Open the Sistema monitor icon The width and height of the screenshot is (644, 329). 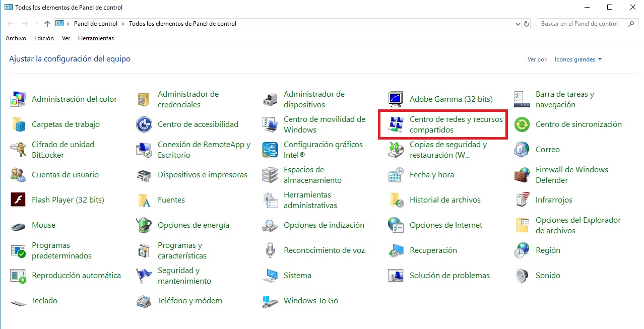click(270, 276)
